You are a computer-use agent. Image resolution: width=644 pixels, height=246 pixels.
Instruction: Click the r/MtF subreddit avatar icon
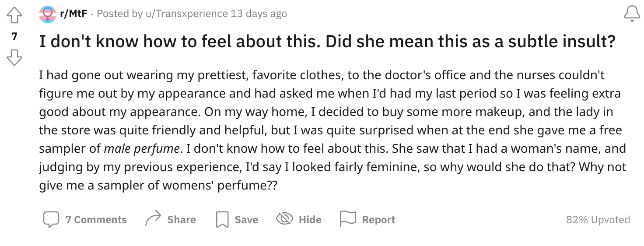tap(48, 14)
